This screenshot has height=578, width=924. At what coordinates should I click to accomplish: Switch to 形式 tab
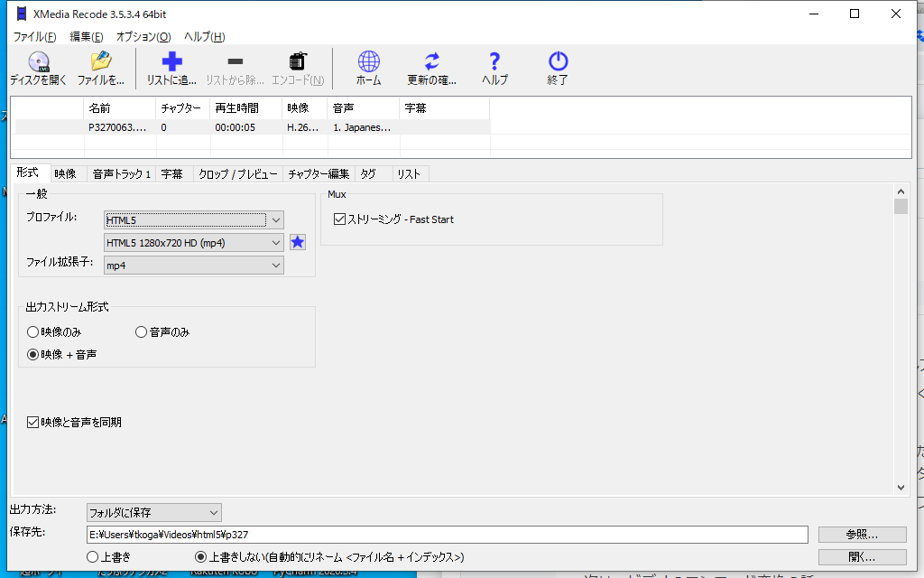click(x=28, y=172)
